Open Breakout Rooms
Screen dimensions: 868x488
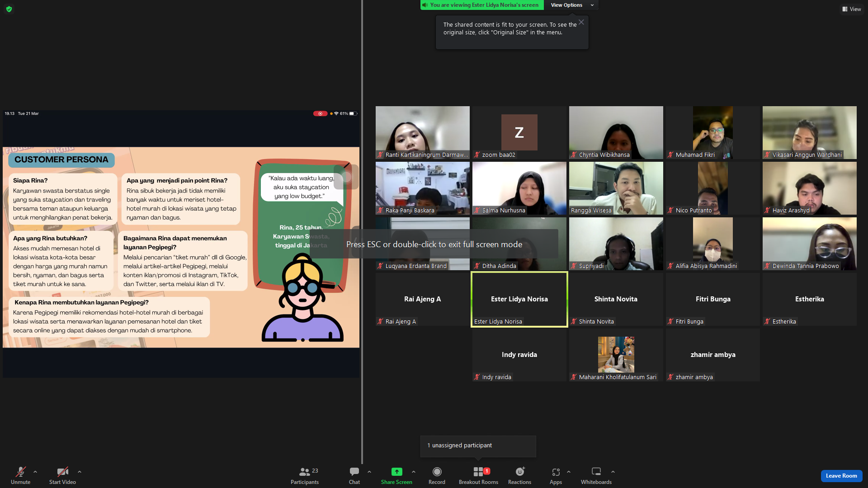point(478,476)
